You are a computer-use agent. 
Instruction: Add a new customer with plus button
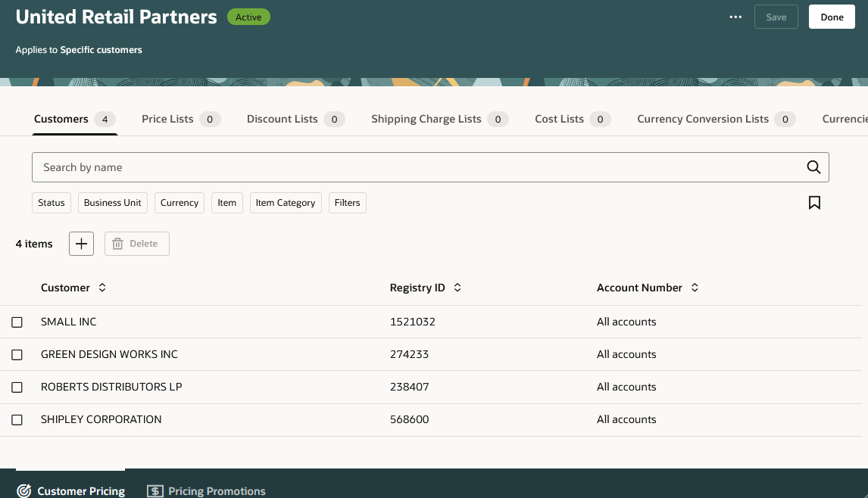(81, 244)
